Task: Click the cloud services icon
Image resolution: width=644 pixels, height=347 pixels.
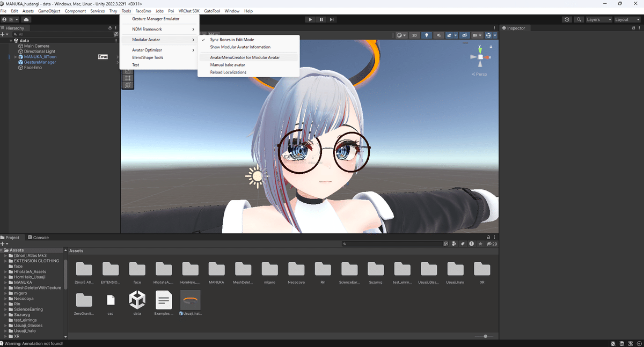Action: tap(26, 19)
